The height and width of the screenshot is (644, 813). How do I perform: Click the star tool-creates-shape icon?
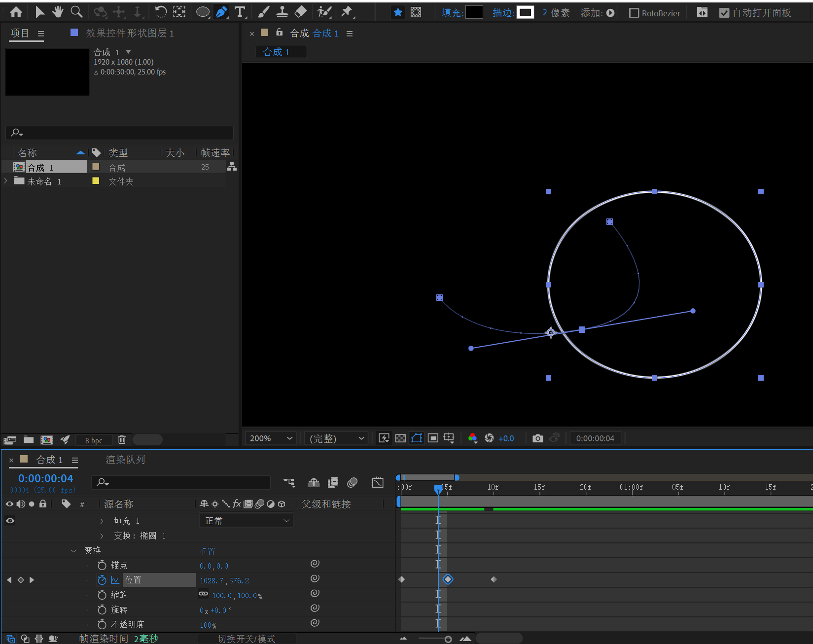coord(398,12)
